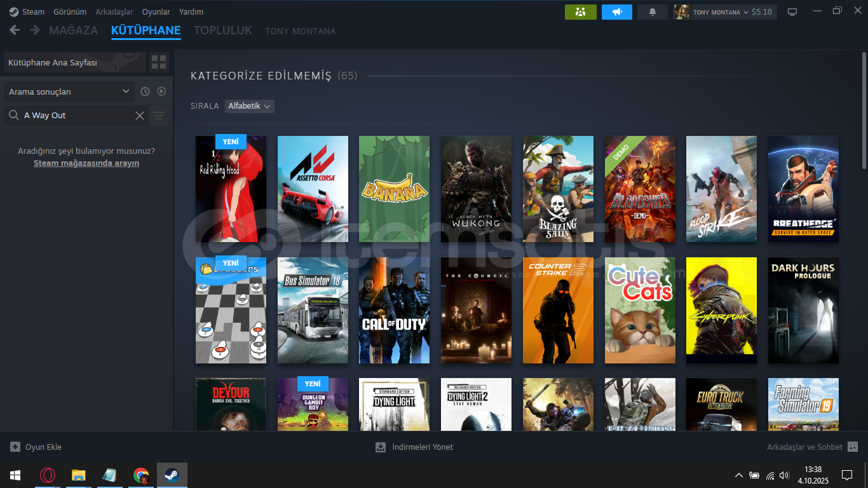
Task: Click the Oyun Ekle button label
Action: click(x=43, y=447)
